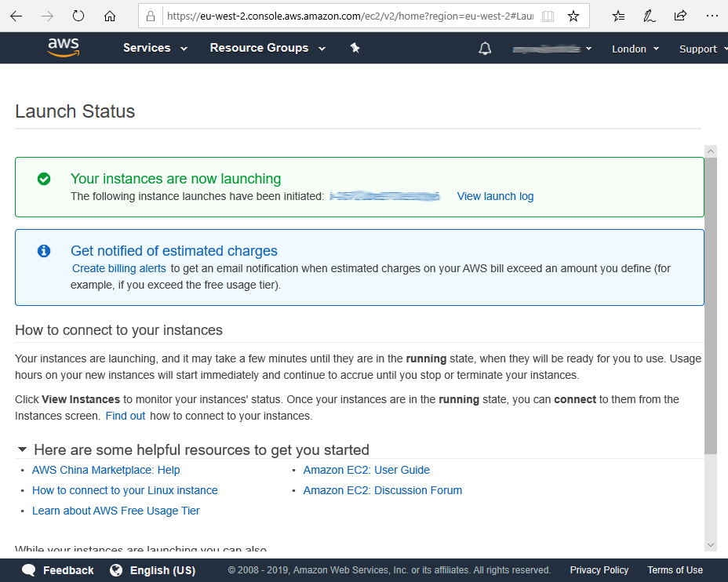Click the vertical scrollbar thumb

[711, 305]
